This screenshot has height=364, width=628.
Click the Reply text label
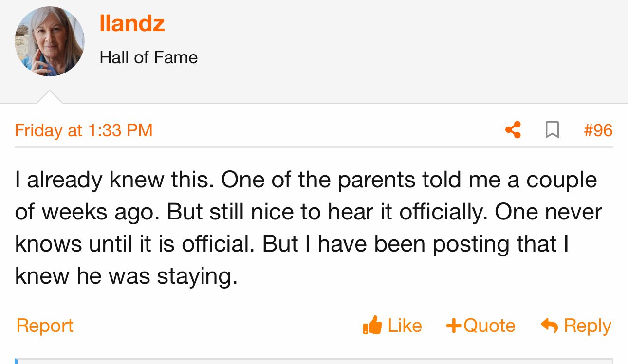[x=588, y=326]
